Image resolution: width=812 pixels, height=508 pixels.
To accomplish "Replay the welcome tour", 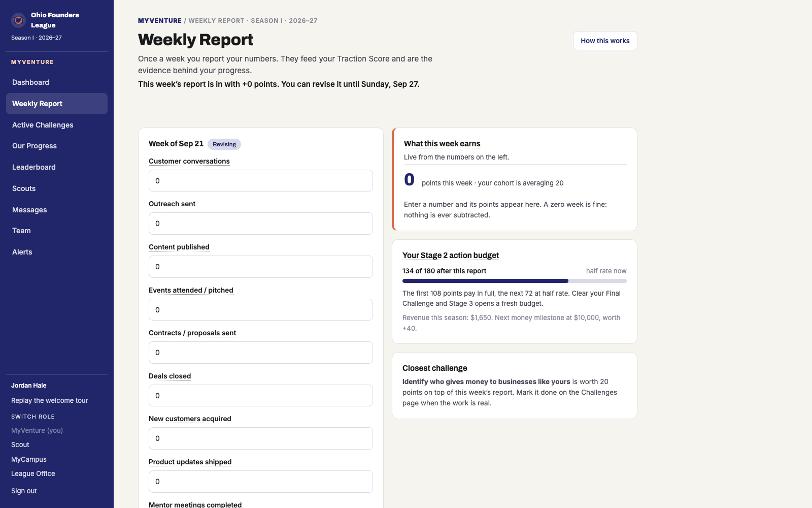I will 50,400.
